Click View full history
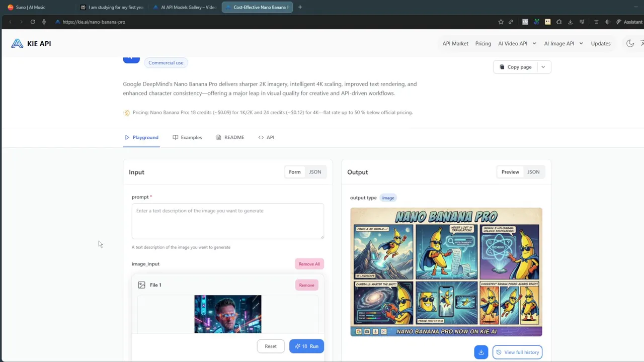644x362 pixels. click(517, 352)
